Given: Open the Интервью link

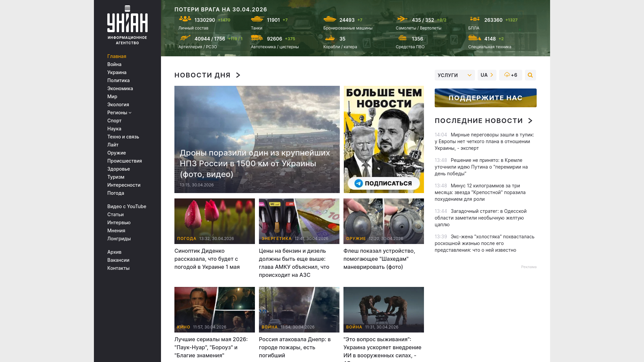Looking at the screenshot, I should click(x=119, y=223).
